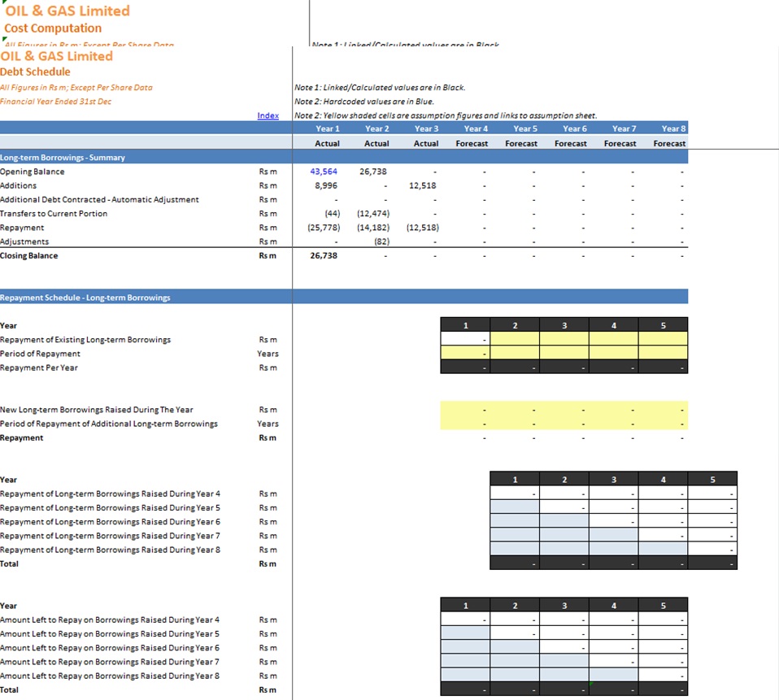Viewport: 779px width, 700px height.
Task: Click the Year 4 column header
Action: click(x=476, y=128)
